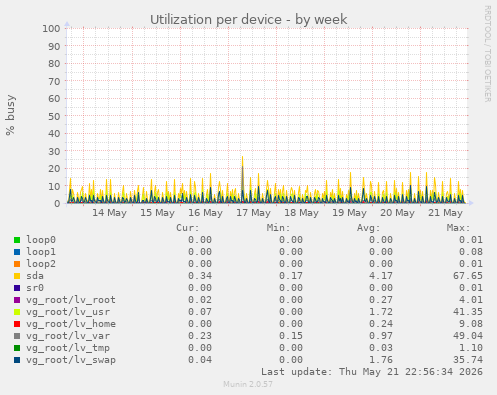The height and width of the screenshot is (395, 497).
Task: Click the lv_tmp dark green swatch
Action: (x=17, y=348)
